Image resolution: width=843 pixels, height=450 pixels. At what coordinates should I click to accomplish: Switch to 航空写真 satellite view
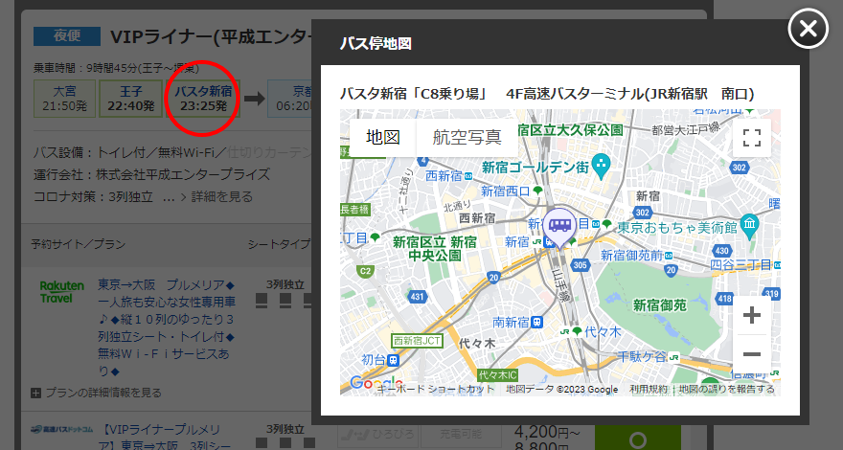[466, 138]
